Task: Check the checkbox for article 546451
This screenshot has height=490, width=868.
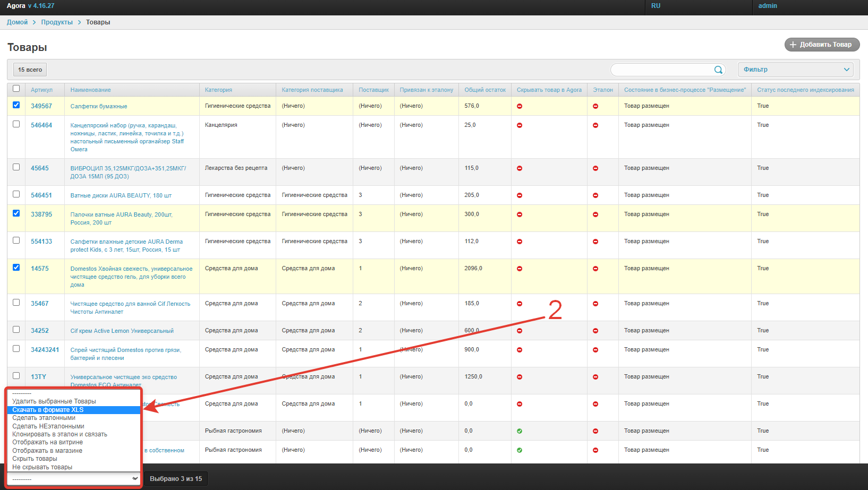Action: (x=16, y=194)
